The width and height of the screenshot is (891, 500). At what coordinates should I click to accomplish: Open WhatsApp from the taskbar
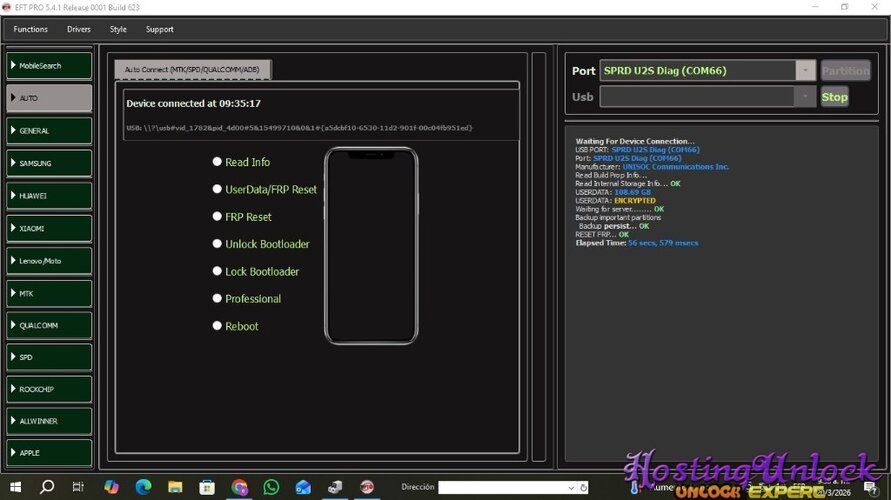pyautogui.click(x=271, y=487)
